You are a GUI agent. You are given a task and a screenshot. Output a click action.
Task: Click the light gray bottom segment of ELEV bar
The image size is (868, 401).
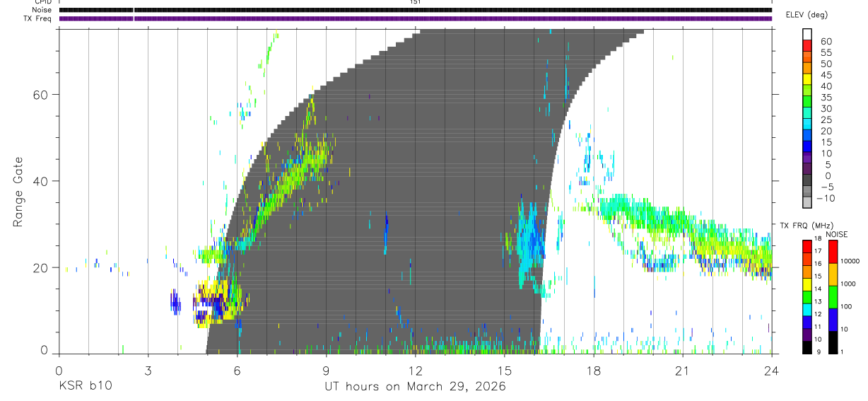(807, 202)
